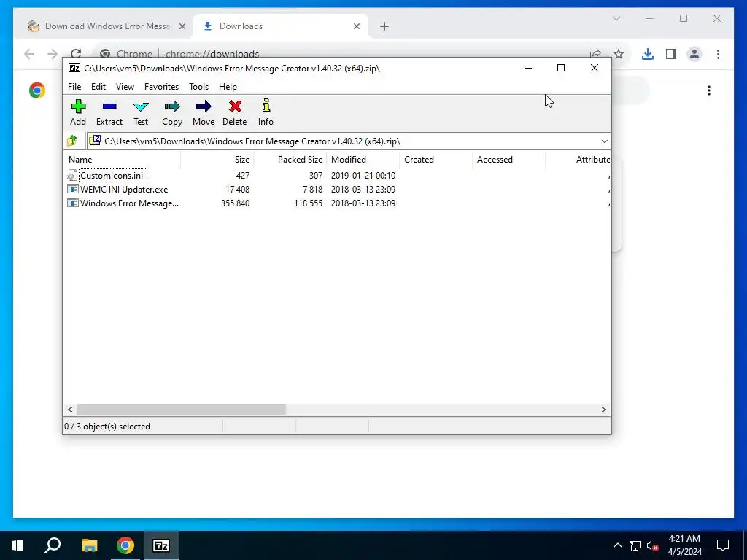The width and height of the screenshot is (747, 560).
Task: Maximize the 7-Zip window
Action: pos(561,68)
